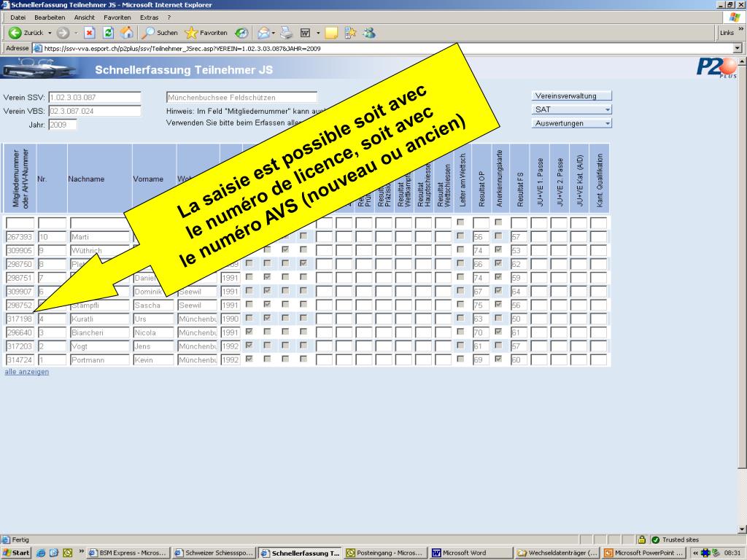Open the Ansicht menu
747x560 pixels.
pyautogui.click(x=85, y=17)
